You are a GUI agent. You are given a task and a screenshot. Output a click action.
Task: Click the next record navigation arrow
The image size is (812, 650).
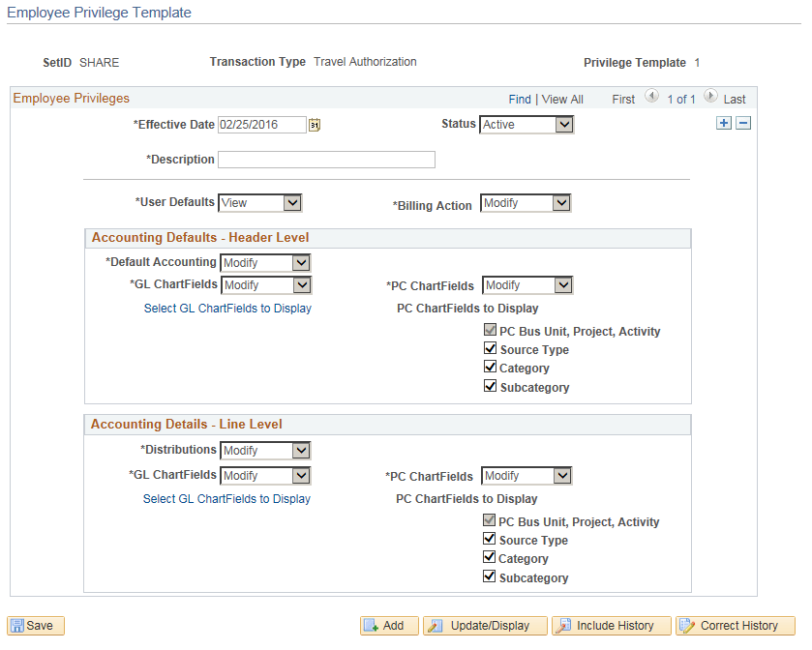click(x=709, y=98)
